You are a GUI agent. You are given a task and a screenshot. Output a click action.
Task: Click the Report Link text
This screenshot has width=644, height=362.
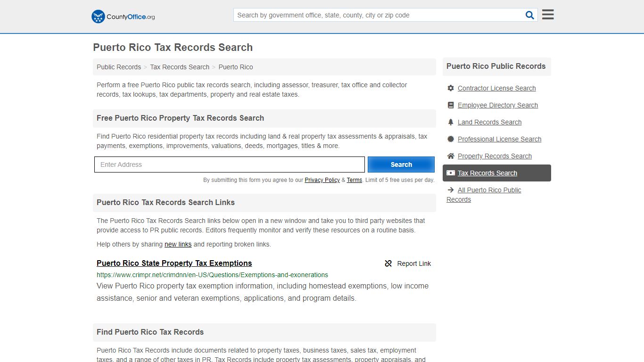tap(414, 263)
